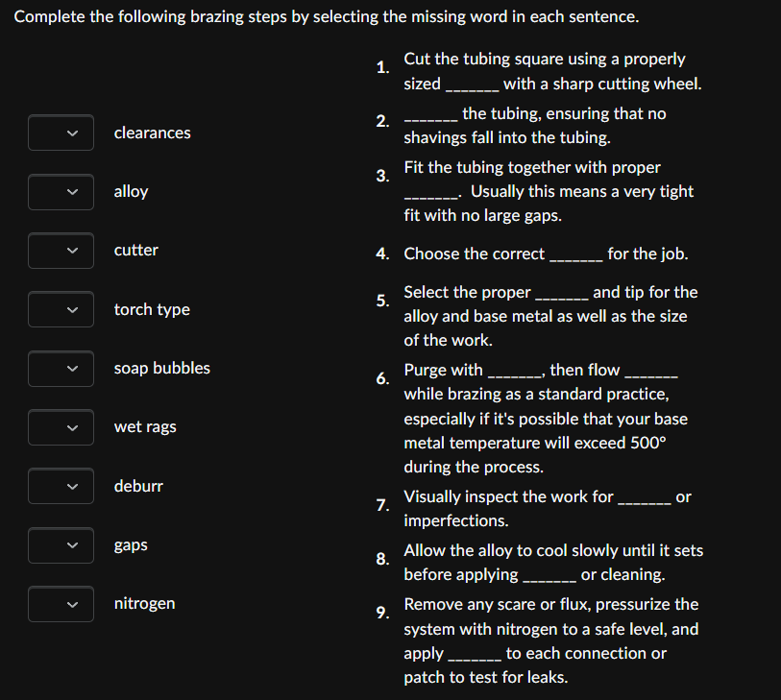Open the dropdown next to nitrogen
781x700 pixels.
61,604
